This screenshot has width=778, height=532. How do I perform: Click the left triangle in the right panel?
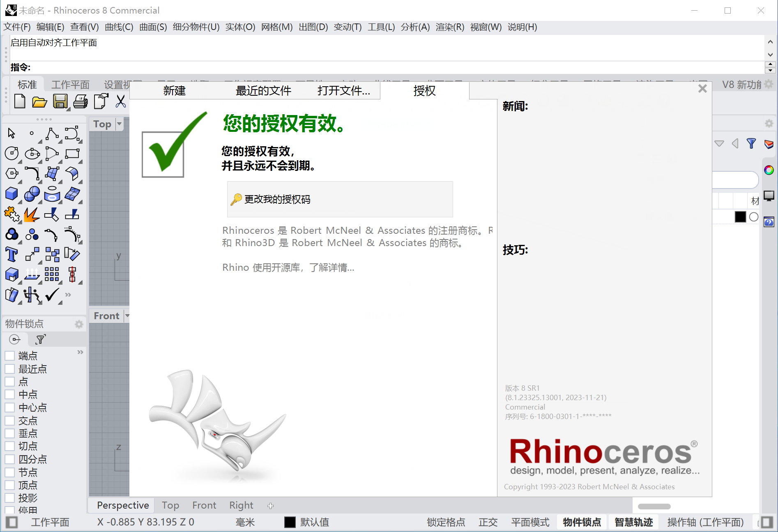tap(735, 143)
